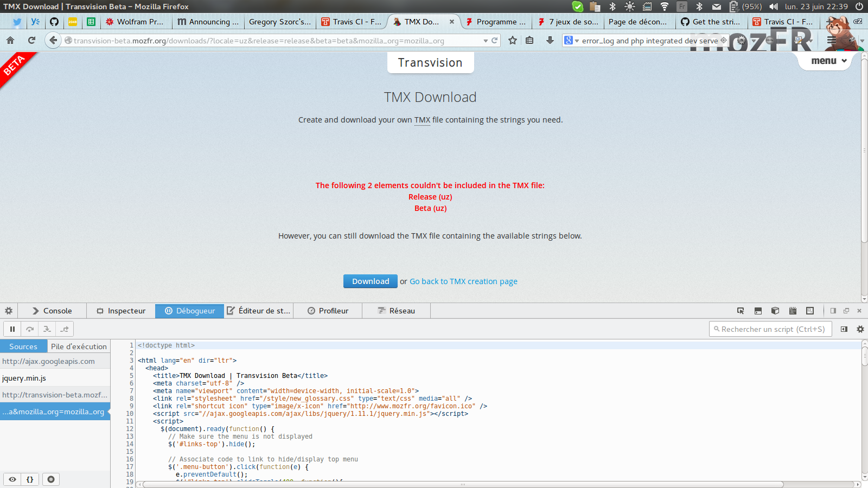The width and height of the screenshot is (868, 488).
Task: Go back to previous page arrow
Action: point(53,41)
